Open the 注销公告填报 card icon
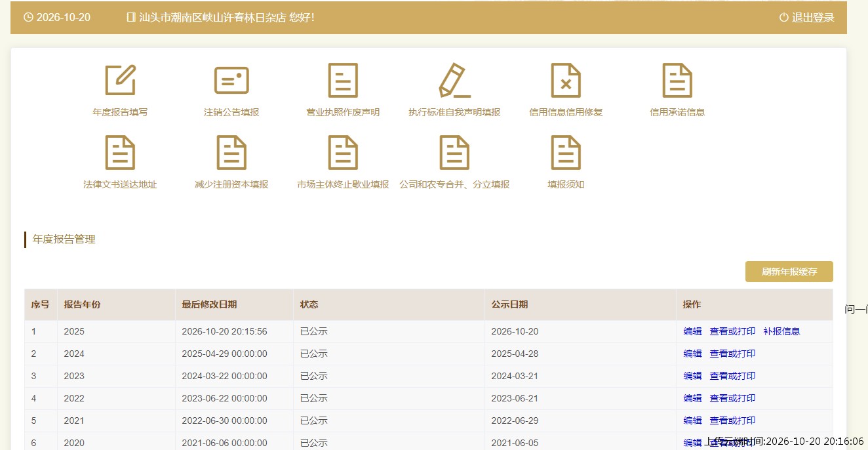868x450 pixels. 231,80
